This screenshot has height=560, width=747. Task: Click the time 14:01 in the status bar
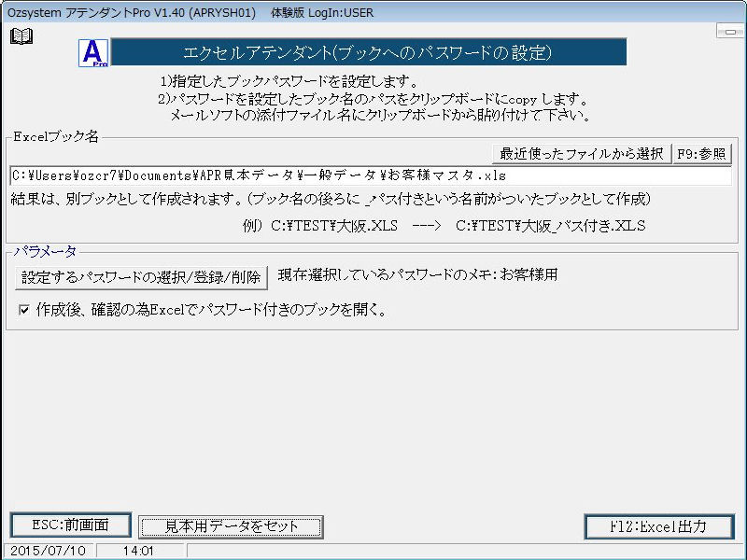click(x=138, y=551)
